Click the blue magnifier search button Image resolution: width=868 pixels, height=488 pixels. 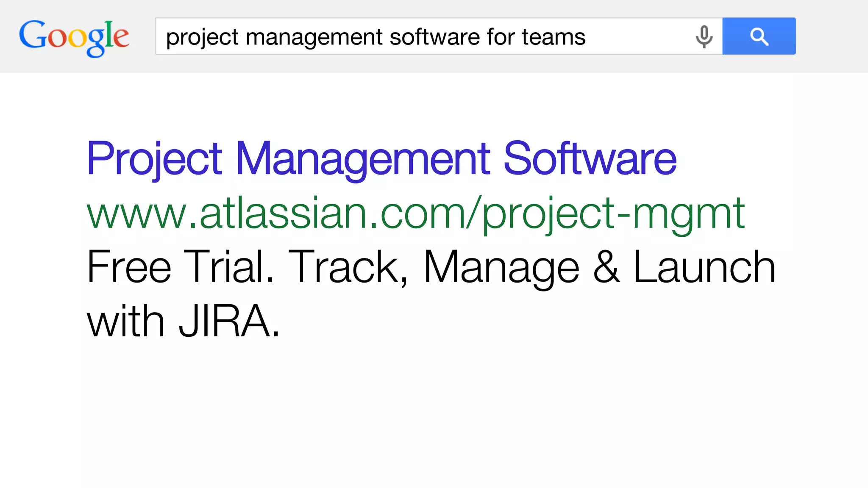[x=759, y=36]
